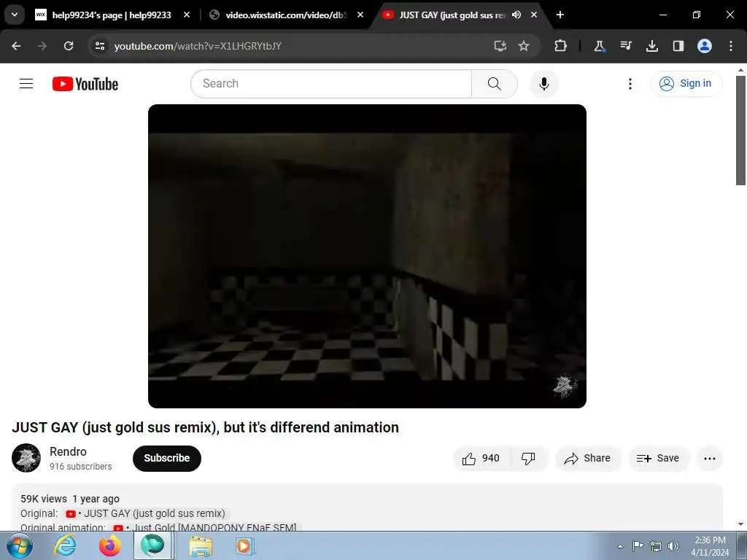The width and height of the screenshot is (747, 560).
Task: Open Rendro channel avatar
Action: (x=26, y=458)
